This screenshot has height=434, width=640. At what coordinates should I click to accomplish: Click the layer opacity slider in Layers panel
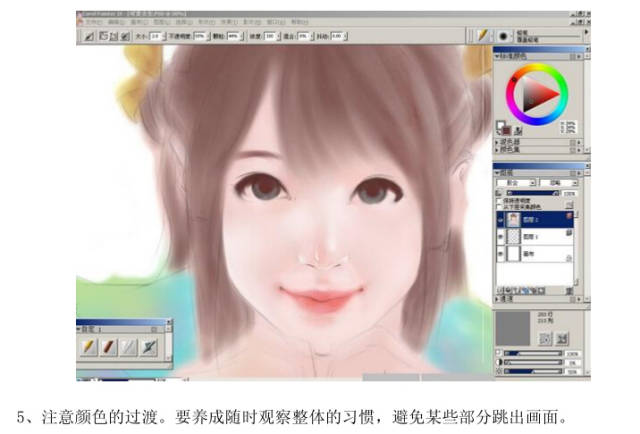click(x=533, y=193)
